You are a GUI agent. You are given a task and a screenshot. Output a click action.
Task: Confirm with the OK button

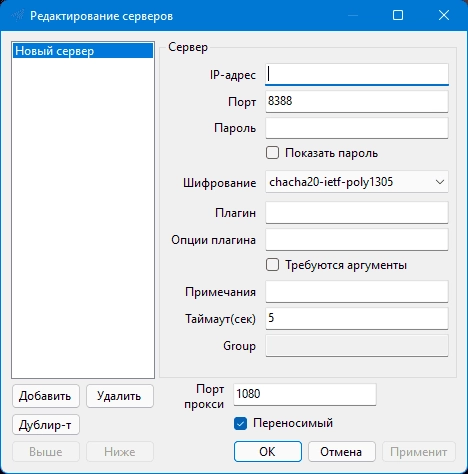(x=268, y=452)
